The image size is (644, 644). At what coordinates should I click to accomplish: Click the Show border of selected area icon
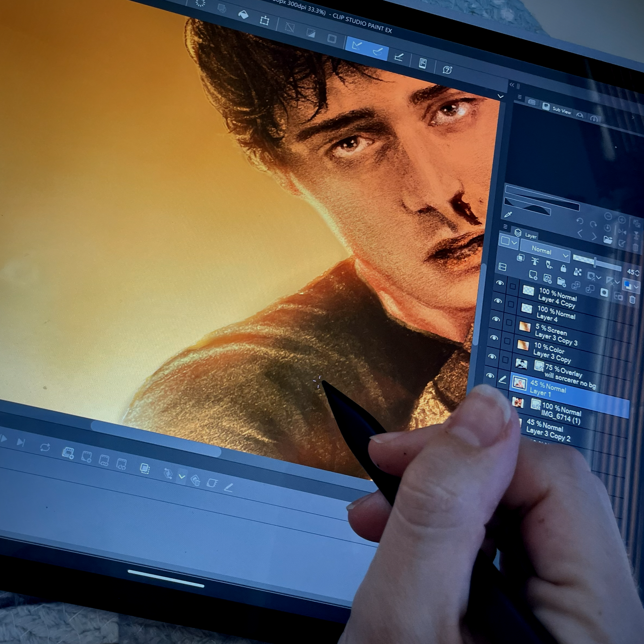[332, 39]
